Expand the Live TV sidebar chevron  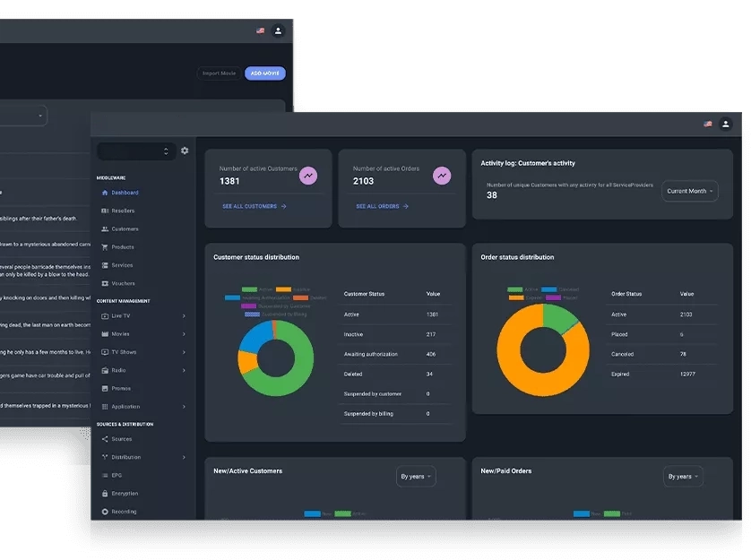pyautogui.click(x=184, y=315)
